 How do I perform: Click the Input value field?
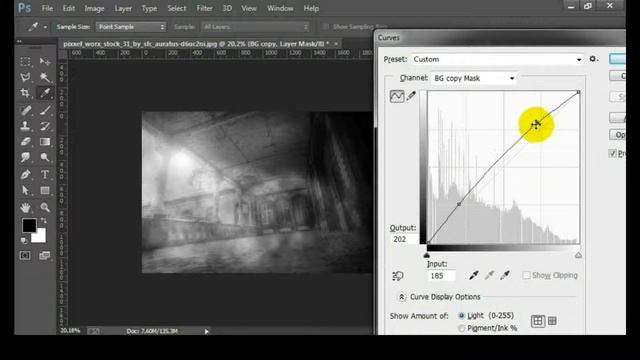pyautogui.click(x=441, y=276)
